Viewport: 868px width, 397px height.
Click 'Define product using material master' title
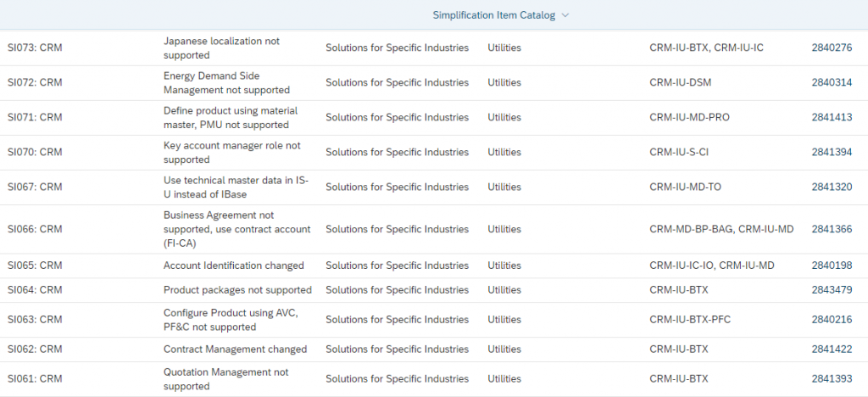tap(231, 118)
